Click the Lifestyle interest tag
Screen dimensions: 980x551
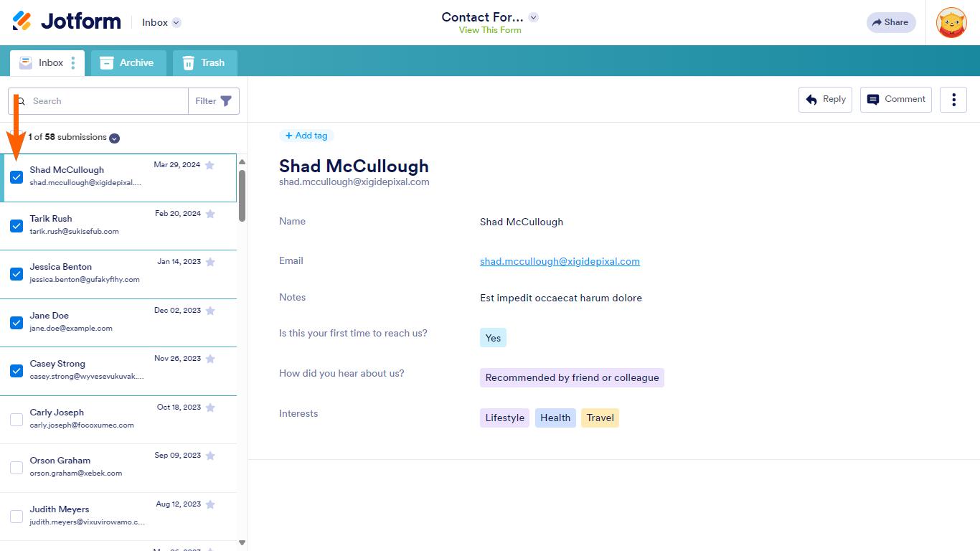[504, 418]
